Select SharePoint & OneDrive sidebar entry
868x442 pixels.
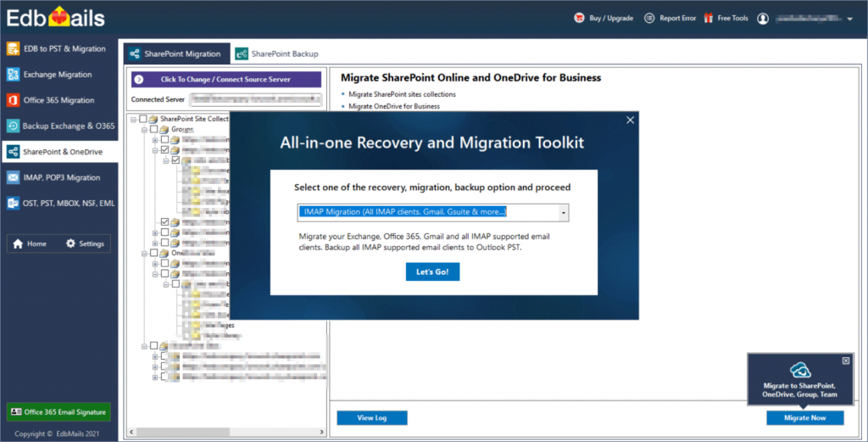58,152
